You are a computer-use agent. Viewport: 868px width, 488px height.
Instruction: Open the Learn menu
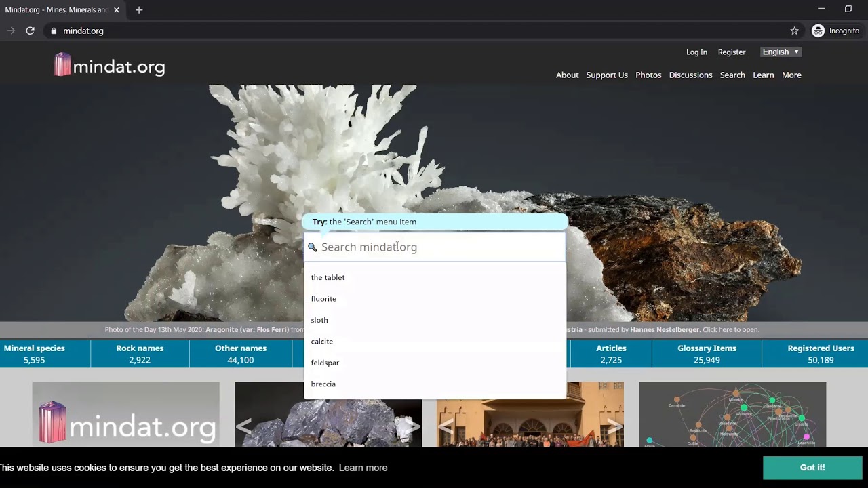pos(763,75)
